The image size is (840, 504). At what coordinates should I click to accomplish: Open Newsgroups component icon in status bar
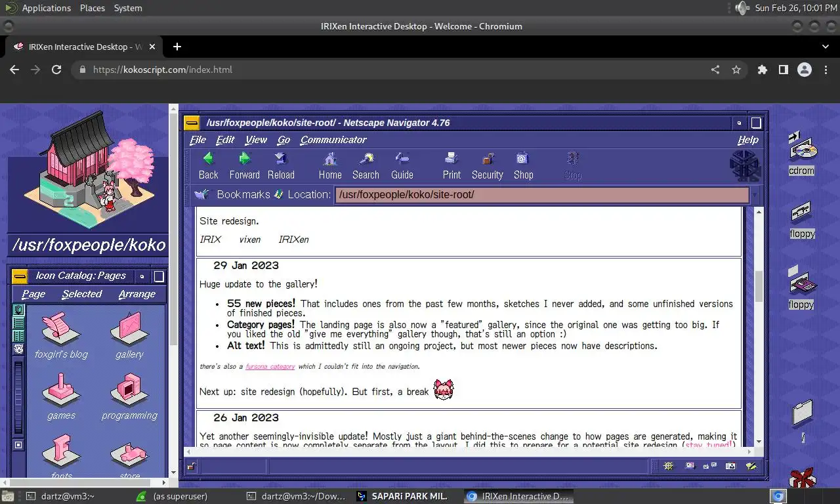[709, 466]
